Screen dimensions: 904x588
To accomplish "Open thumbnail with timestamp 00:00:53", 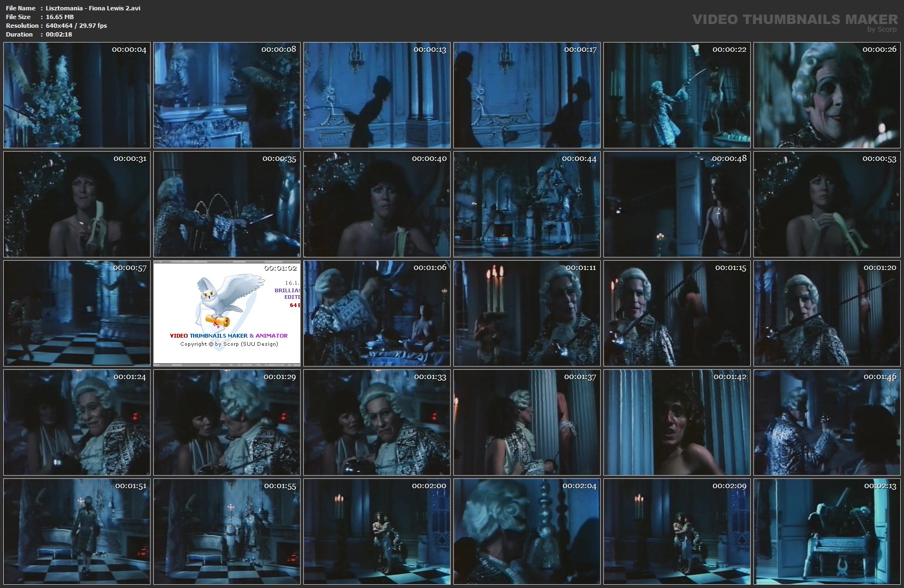I will (x=827, y=205).
